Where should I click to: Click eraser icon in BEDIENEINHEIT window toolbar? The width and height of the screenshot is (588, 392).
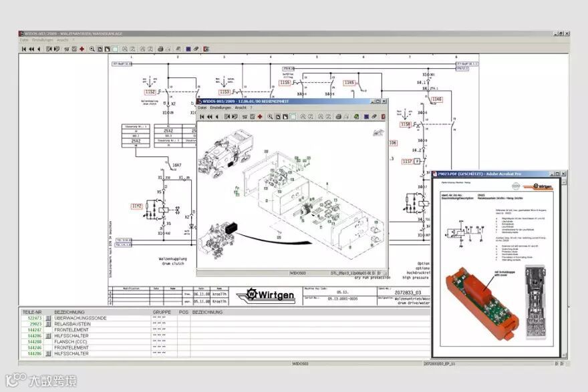374,117
